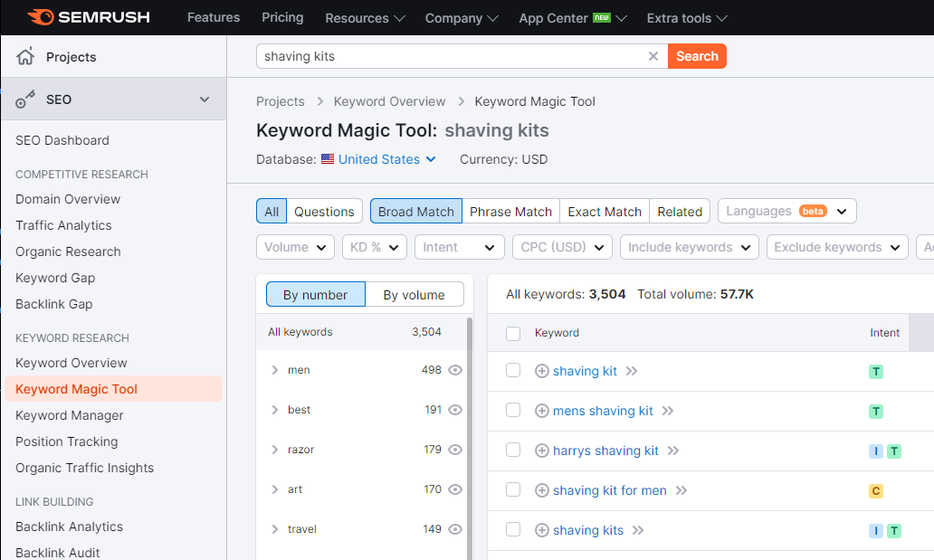Click the plus icon beside shaving kit
This screenshot has height=560, width=934.
pyautogui.click(x=542, y=371)
